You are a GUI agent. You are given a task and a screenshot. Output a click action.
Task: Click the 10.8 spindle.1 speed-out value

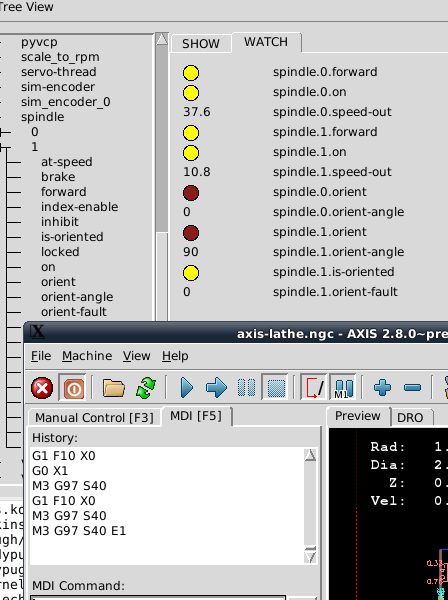click(197, 172)
